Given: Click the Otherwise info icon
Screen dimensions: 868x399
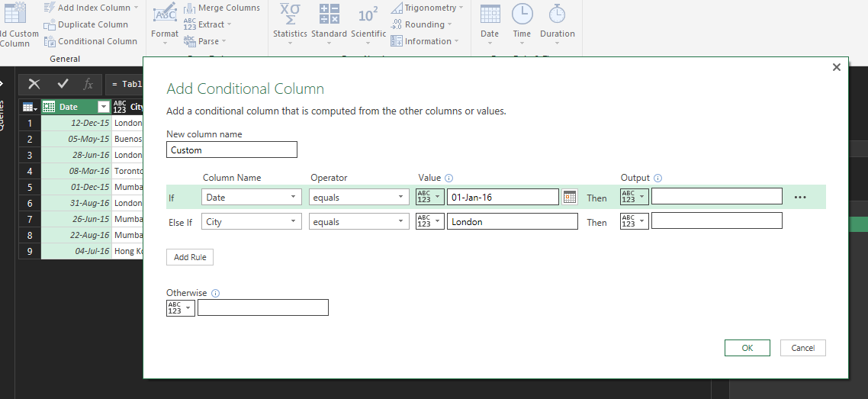Looking at the screenshot, I should click(x=215, y=293).
